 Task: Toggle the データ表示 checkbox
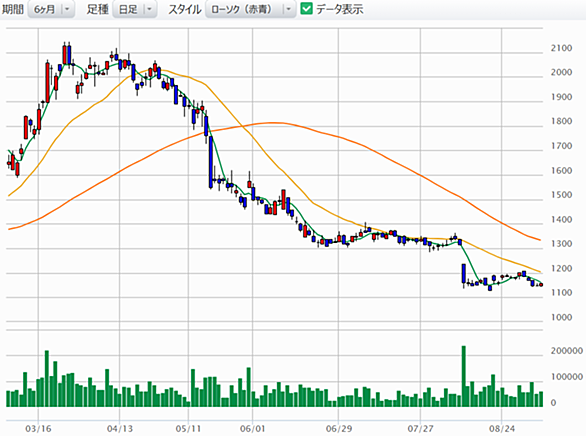tap(306, 9)
